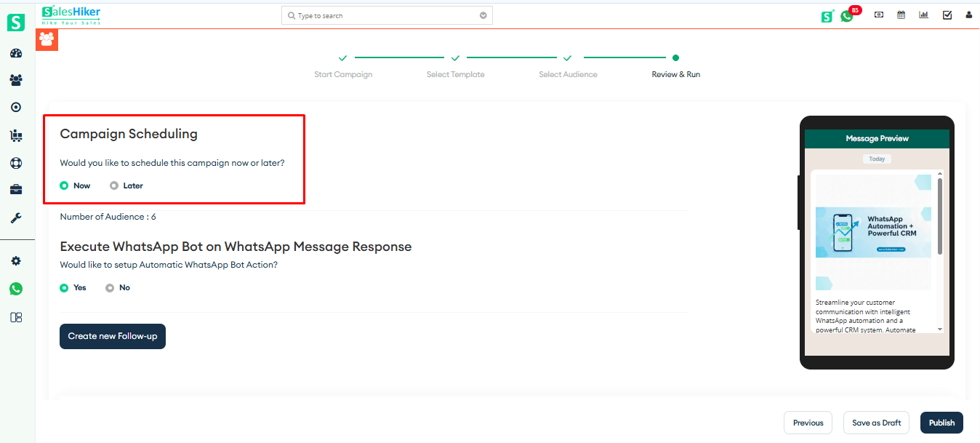Open the bar chart reports icon
The image size is (980, 443).
(923, 15)
